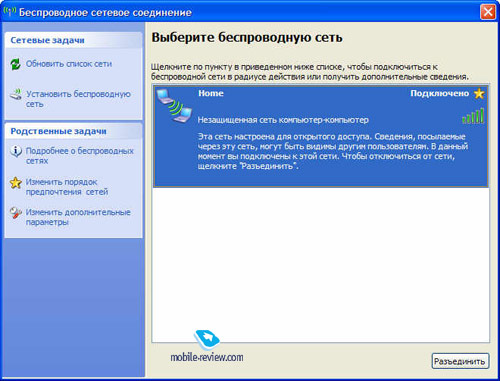500x381 pixels.
Task: Click the 'Подключено' status text
Action: [x=439, y=93]
